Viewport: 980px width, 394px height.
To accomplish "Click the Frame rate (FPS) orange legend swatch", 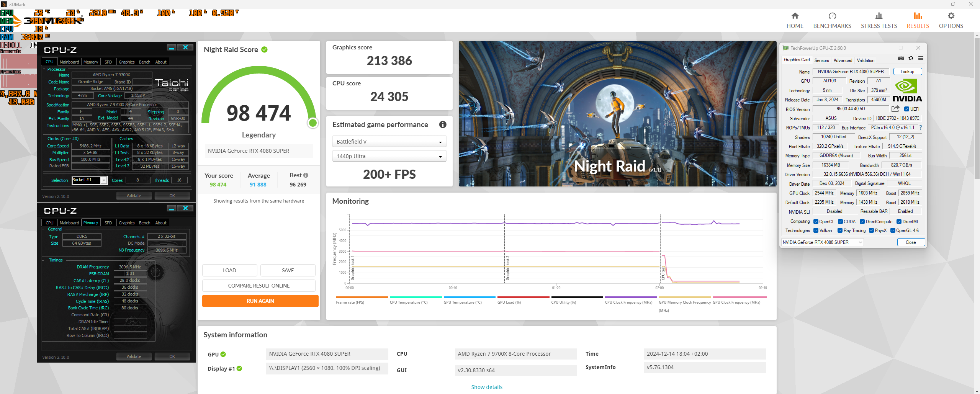I will [362, 297].
